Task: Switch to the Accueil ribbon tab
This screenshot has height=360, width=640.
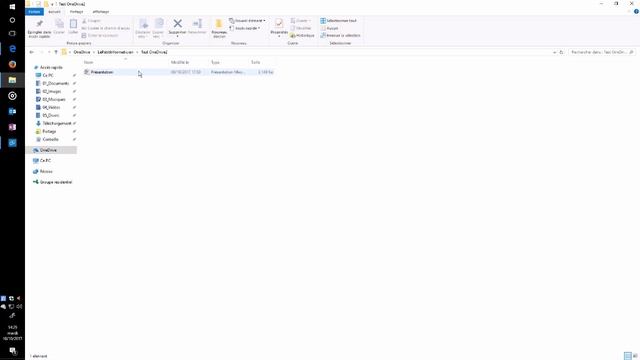Action: [54, 12]
